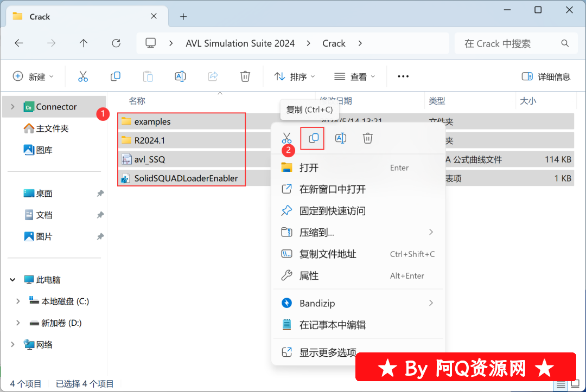The height and width of the screenshot is (392, 586).
Task: Click the Share icon in the toolbar
Action: coord(213,76)
